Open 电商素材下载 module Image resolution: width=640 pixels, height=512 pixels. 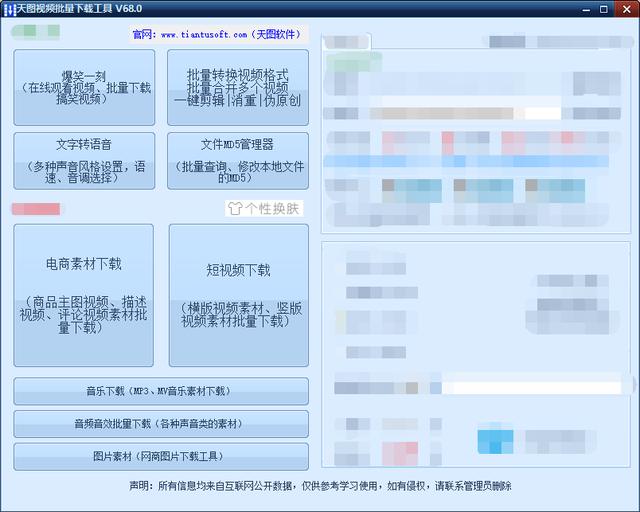84,295
